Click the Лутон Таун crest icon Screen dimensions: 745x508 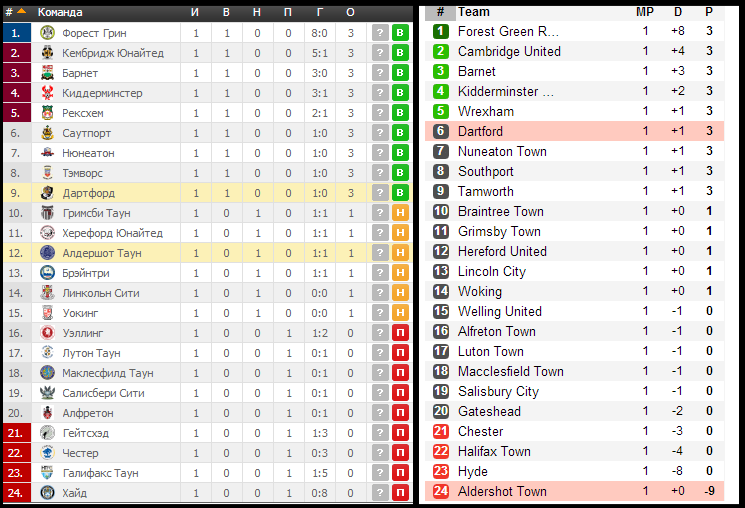[47, 353]
